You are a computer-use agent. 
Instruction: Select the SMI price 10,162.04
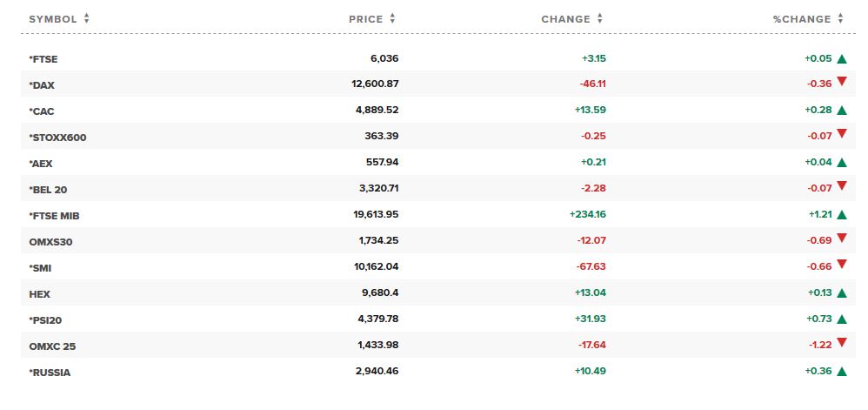377,266
